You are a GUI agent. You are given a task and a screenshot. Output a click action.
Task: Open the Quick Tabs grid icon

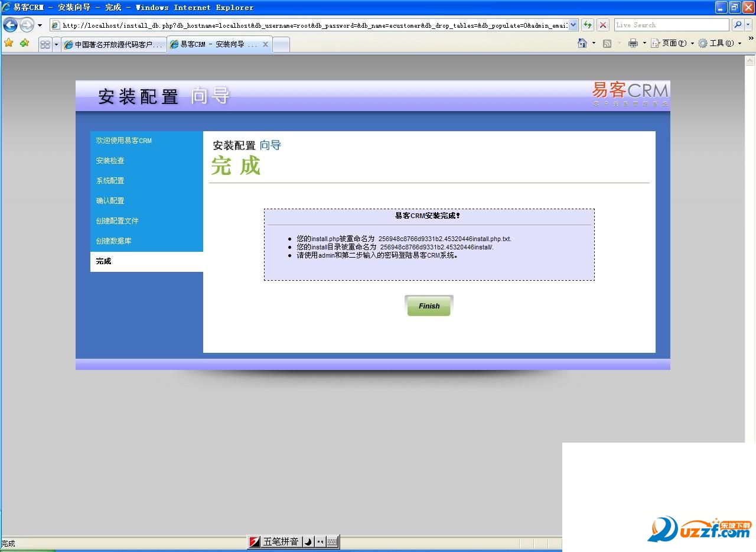point(45,44)
